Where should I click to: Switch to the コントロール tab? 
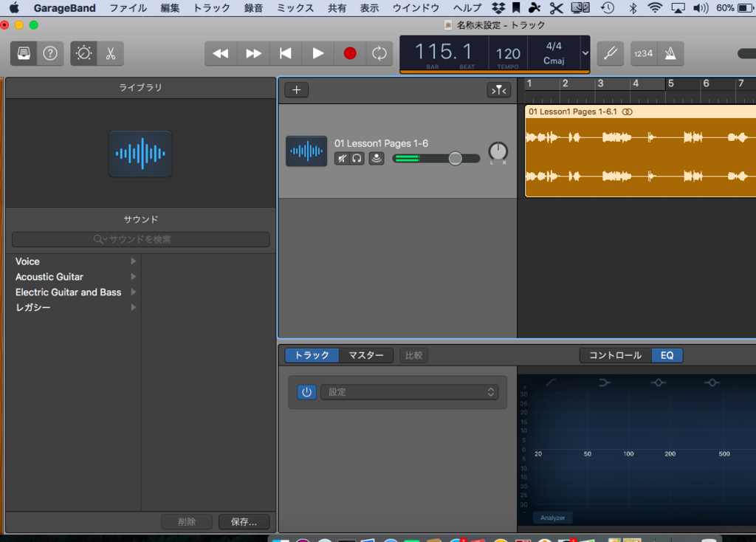click(616, 355)
